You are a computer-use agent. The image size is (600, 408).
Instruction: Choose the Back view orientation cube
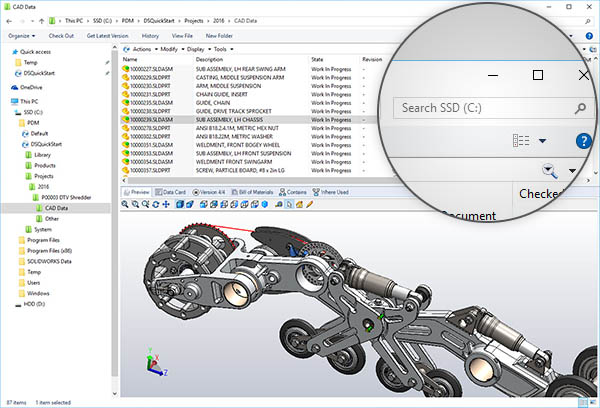pos(214,204)
